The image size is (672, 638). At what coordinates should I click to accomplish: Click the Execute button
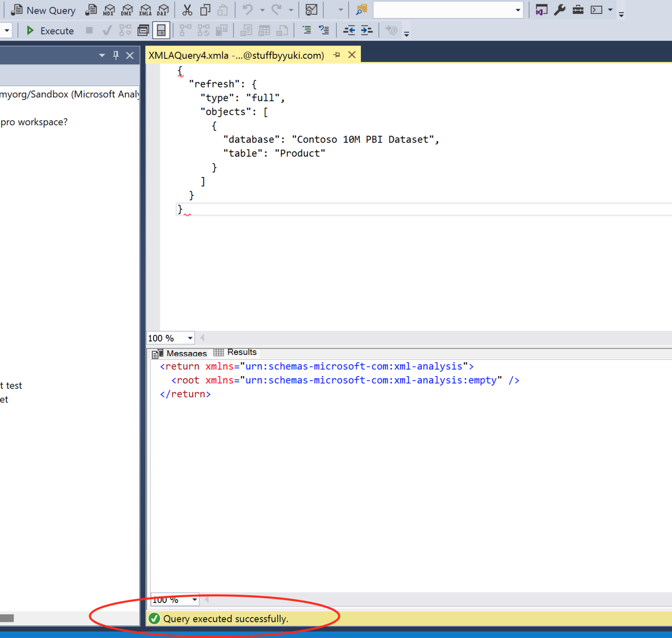[x=50, y=31]
